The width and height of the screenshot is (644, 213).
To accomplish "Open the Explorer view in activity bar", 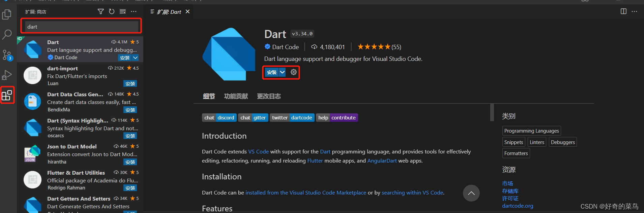I will tap(7, 14).
